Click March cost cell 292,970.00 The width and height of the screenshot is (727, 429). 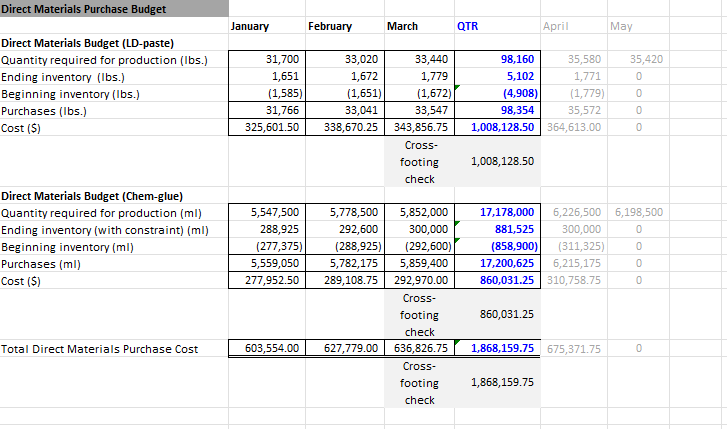point(420,280)
